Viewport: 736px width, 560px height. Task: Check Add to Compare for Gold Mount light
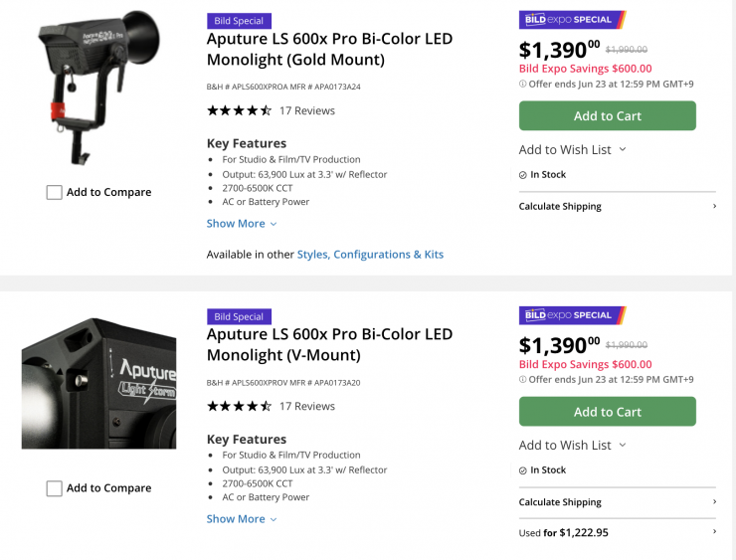pos(55,193)
